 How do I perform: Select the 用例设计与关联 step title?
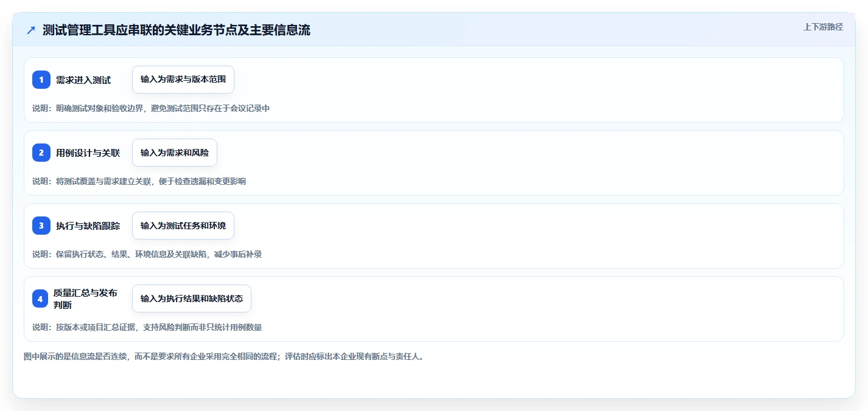88,153
